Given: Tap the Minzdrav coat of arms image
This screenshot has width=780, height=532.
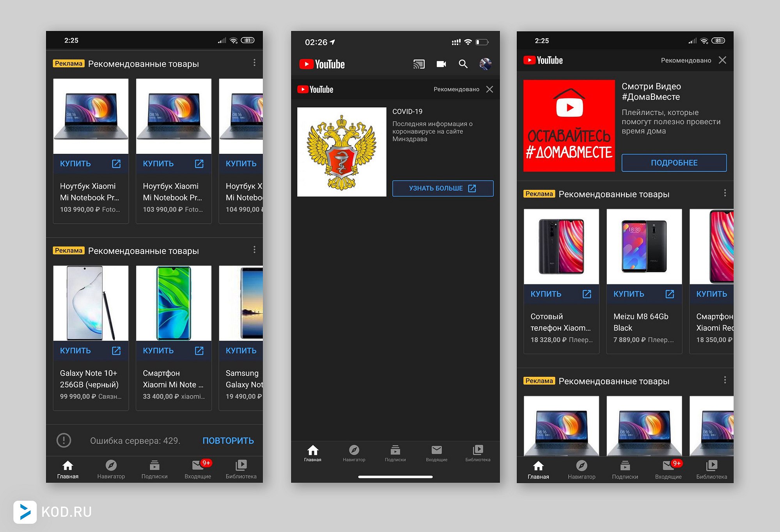Looking at the screenshot, I should pos(342,152).
